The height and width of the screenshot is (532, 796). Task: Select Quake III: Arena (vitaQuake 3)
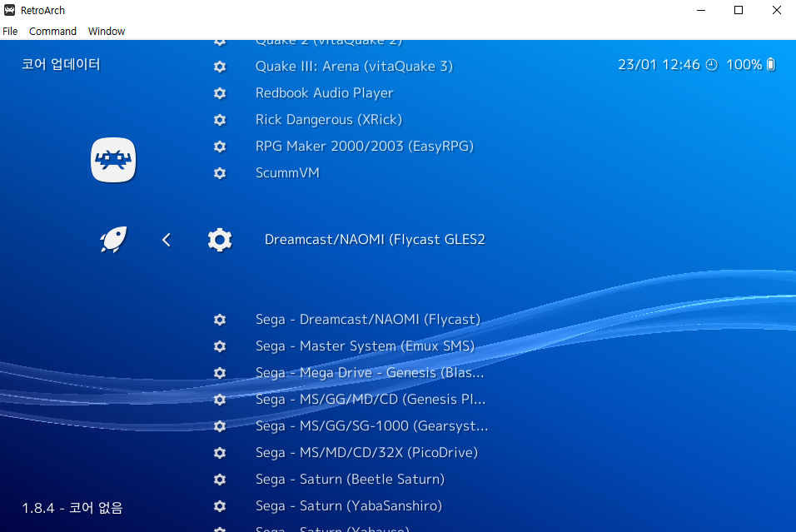coord(354,67)
